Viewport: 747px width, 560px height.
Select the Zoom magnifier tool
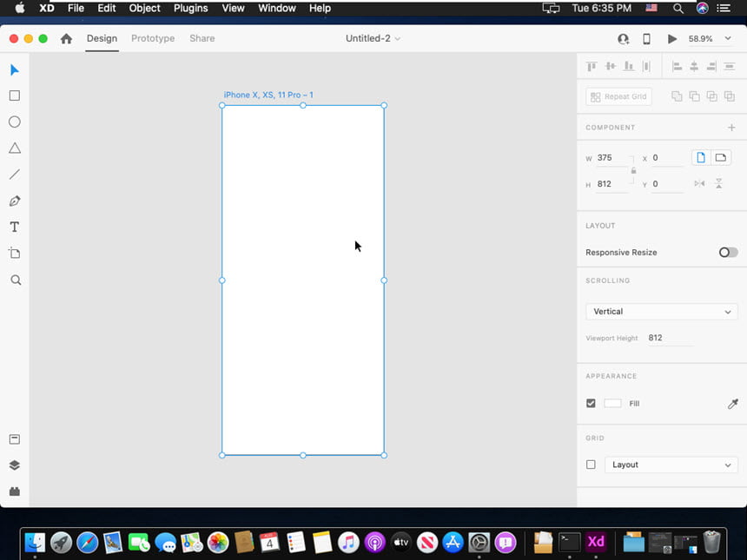tap(16, 280)
